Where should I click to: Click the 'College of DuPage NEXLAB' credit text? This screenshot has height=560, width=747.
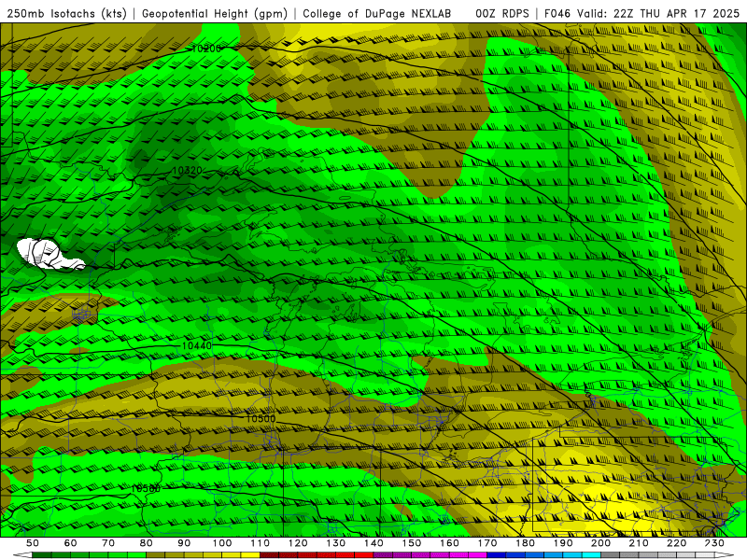[x=376, y=14]
